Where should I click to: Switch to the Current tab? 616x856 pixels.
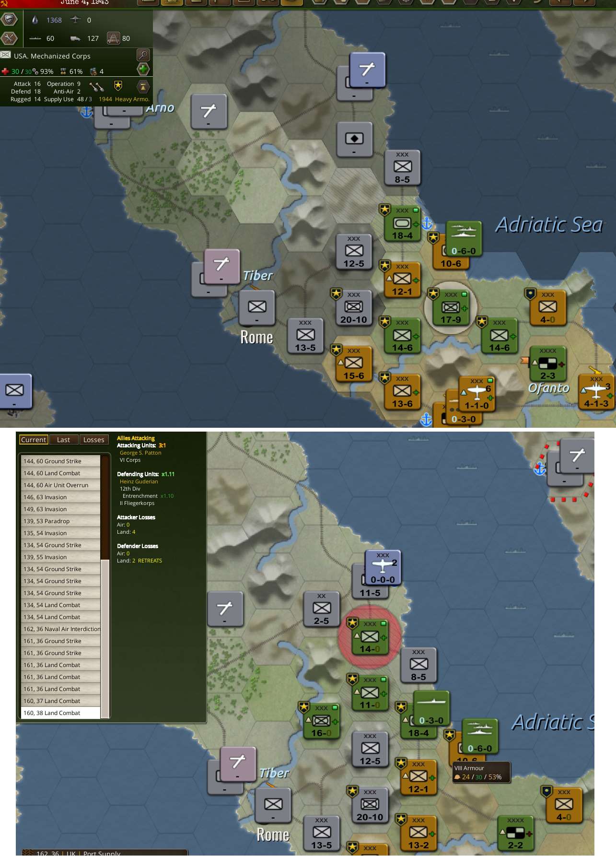click(x=34, y=440)
